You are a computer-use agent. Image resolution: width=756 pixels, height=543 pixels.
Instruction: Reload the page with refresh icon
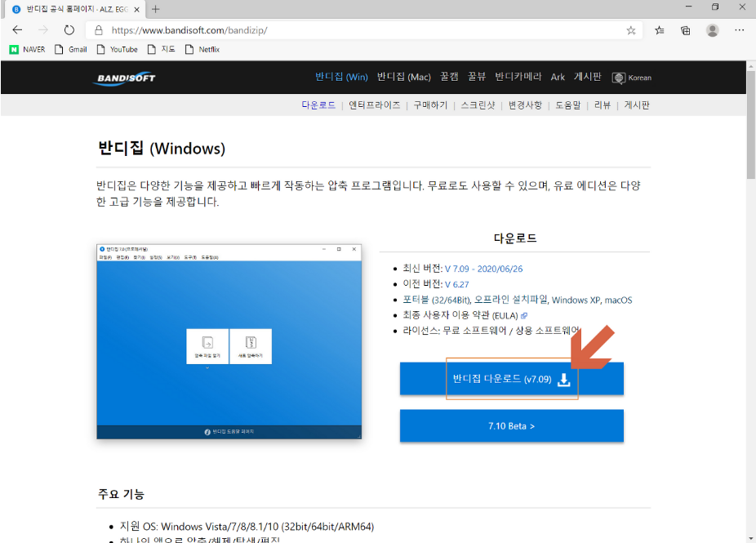coord(69,30)
